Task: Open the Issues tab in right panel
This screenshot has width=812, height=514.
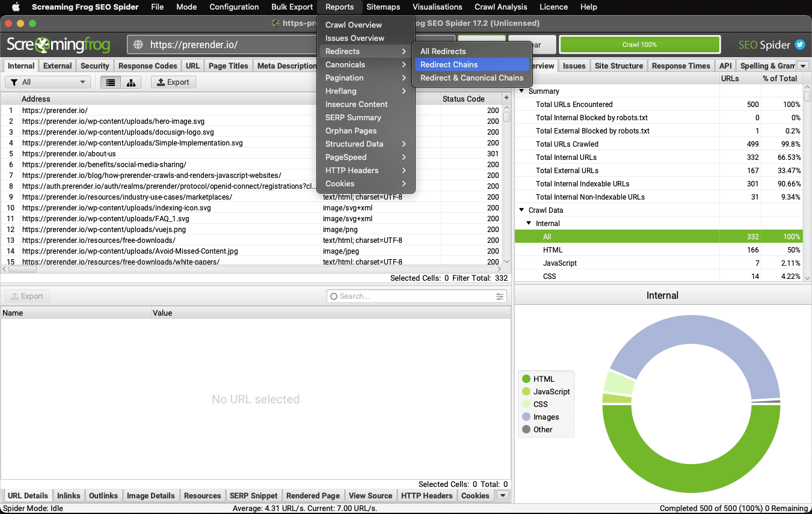Action: pos(574,66)
